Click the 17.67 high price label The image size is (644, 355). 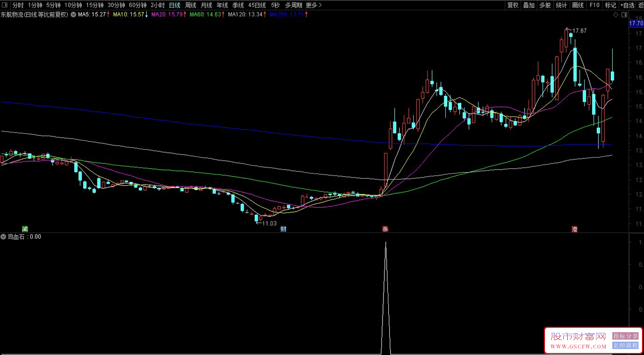point(580,31)
